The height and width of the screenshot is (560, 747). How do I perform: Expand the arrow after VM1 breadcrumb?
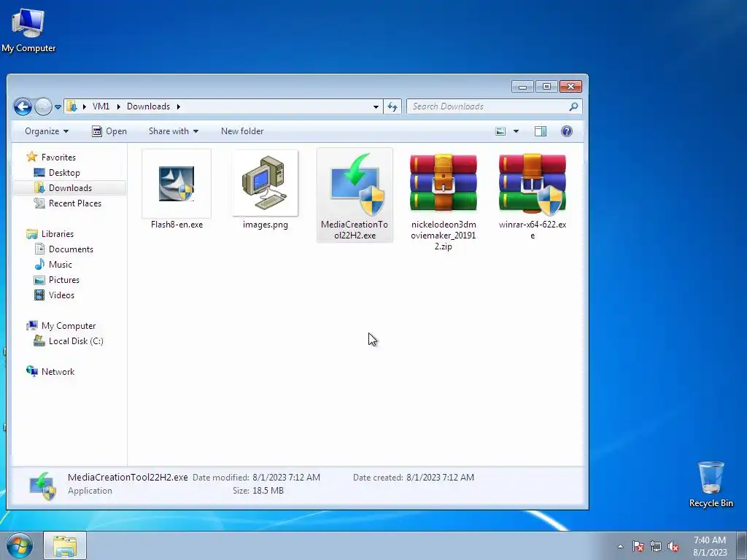[119, 106]
